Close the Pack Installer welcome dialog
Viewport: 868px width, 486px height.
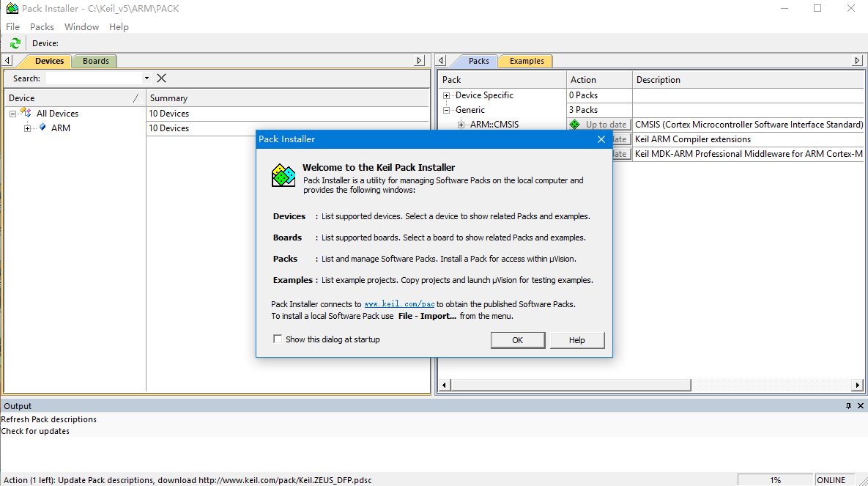point(601,139)
